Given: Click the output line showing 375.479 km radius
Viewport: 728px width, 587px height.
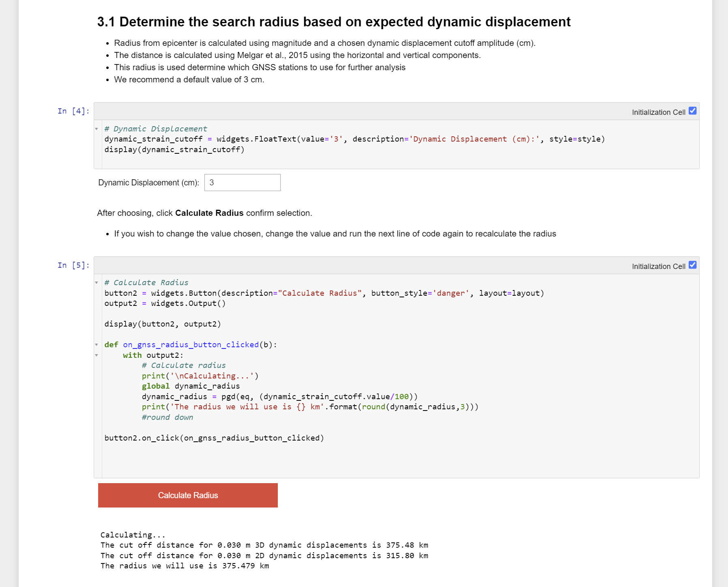Looking at the screenshot, I should (185, 565).
